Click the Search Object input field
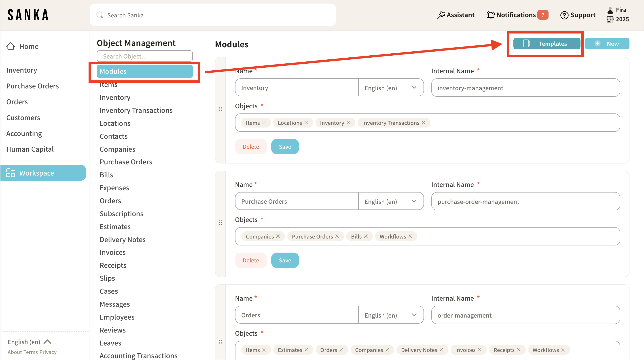Screen dimensions: 644x360 click(x=144, y=56)
